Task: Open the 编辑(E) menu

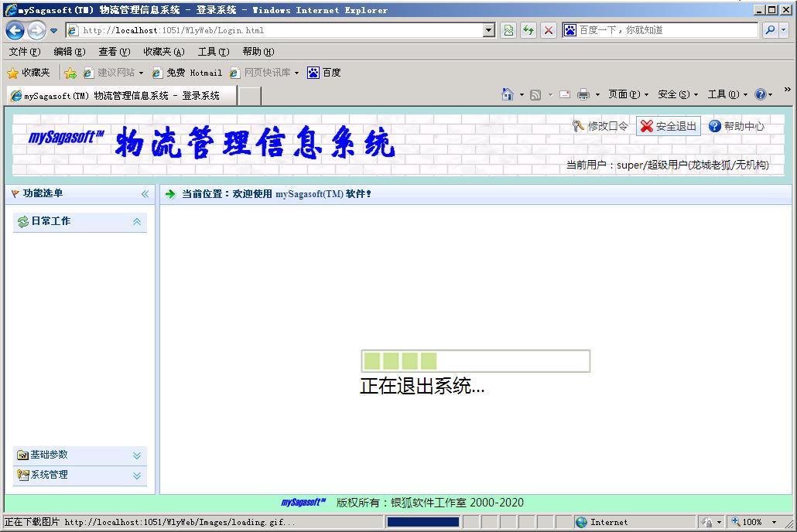Action: 70,52
